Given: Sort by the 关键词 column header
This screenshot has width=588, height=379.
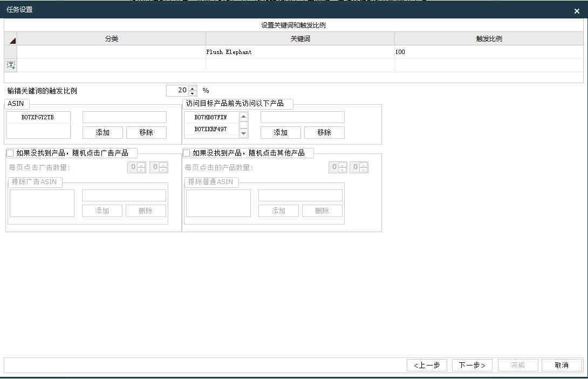Looking at the screenshot, I should click(x=300, y=39).
